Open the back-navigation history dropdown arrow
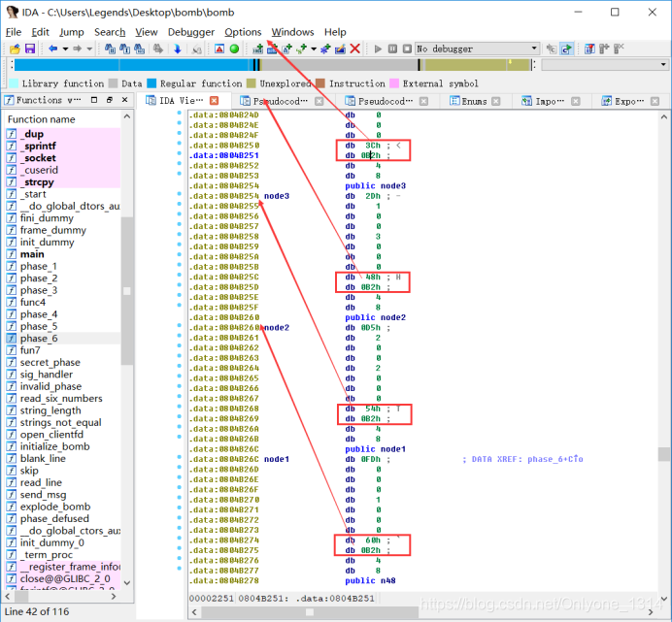 click(65, 49)
